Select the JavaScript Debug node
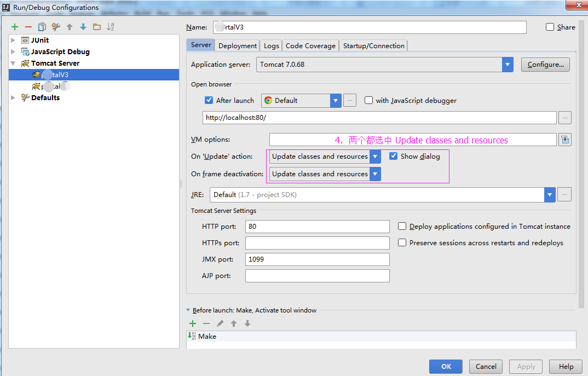This screenshot has width=588, height=376. (60, 52)
